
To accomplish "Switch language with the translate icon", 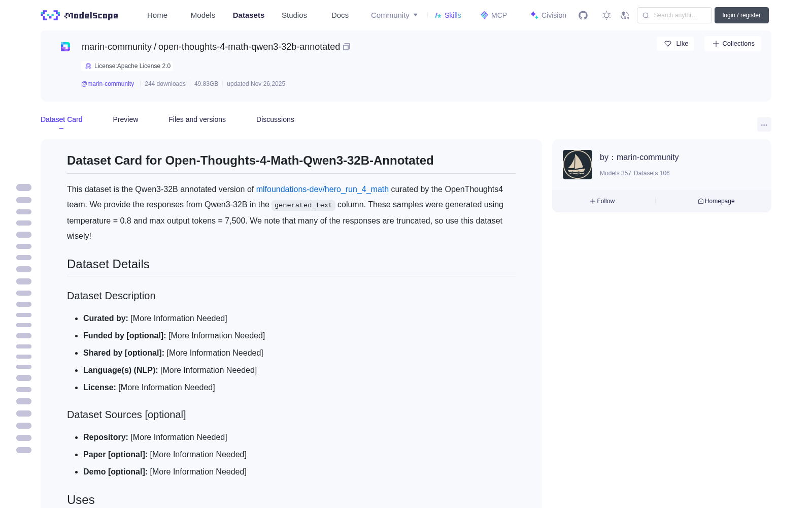I will point(625,15).
